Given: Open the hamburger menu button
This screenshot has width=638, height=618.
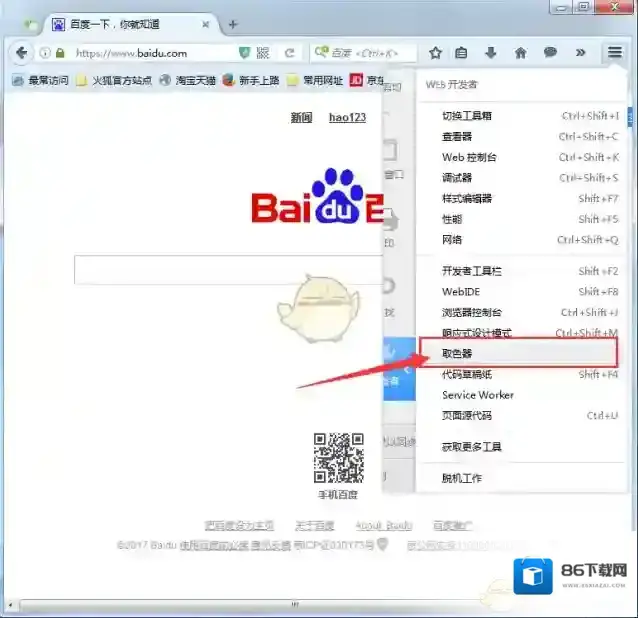Looking at the screenshot, I should click(615, 52).
